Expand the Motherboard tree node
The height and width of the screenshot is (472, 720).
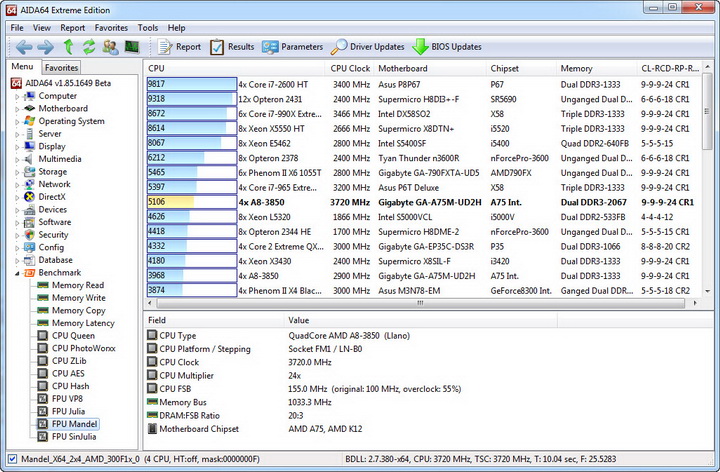pos(17,109)
